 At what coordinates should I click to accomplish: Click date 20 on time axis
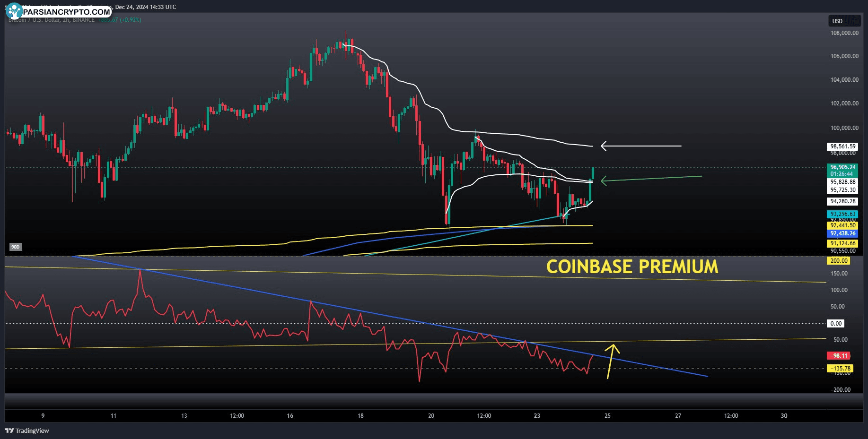click(x=431, y=416)
